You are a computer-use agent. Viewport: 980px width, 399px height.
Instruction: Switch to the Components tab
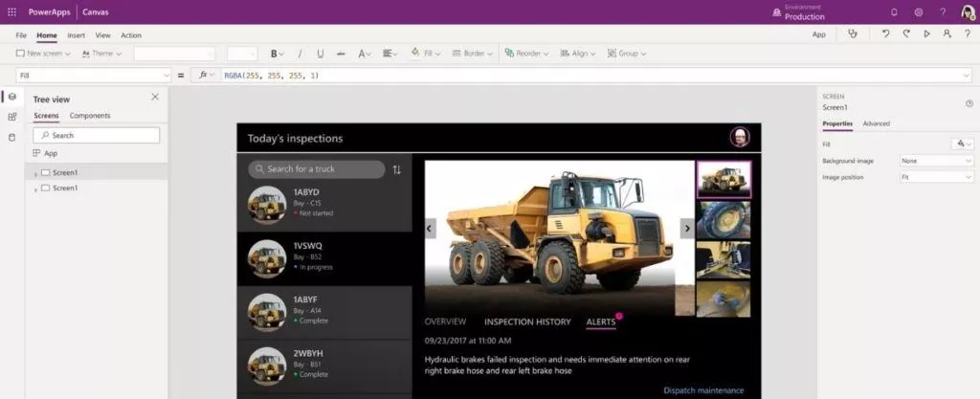[90, 116]
